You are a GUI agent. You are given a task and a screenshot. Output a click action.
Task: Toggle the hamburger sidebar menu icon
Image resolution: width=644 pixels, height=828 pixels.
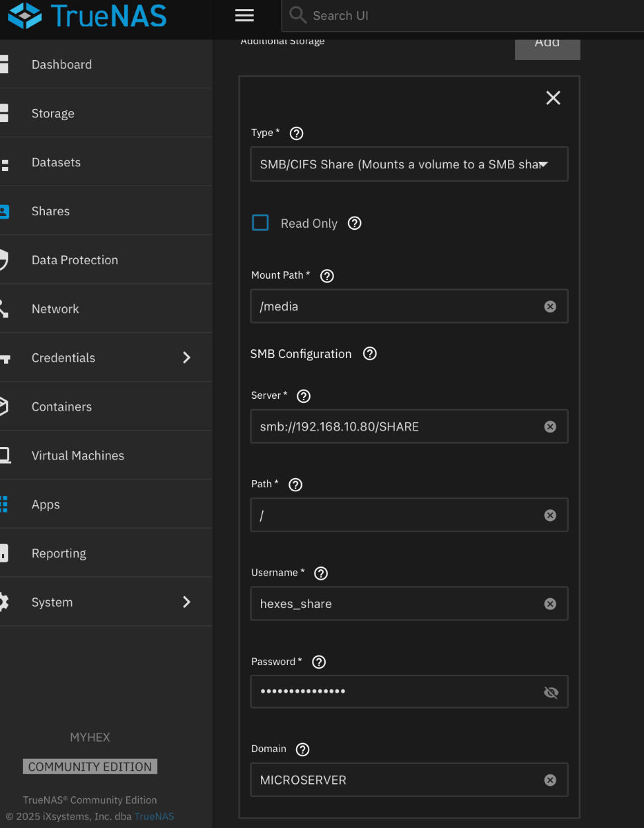(x=244, y=15)
